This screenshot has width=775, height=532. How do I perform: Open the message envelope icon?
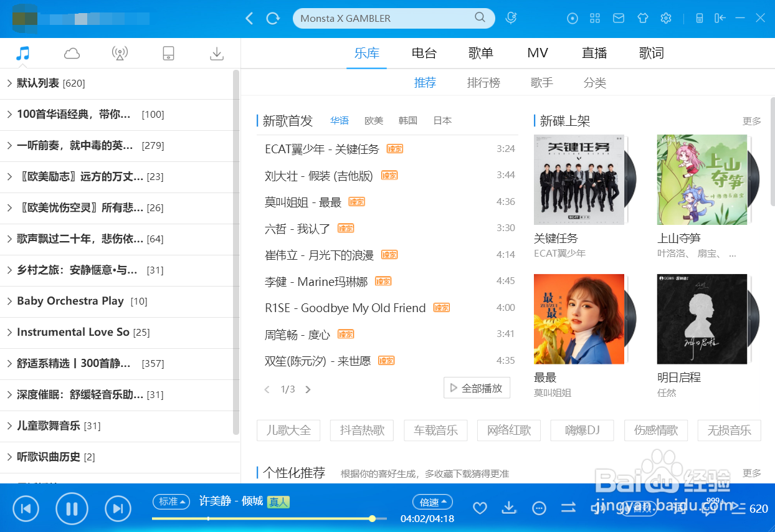click(x=619, y=18)
